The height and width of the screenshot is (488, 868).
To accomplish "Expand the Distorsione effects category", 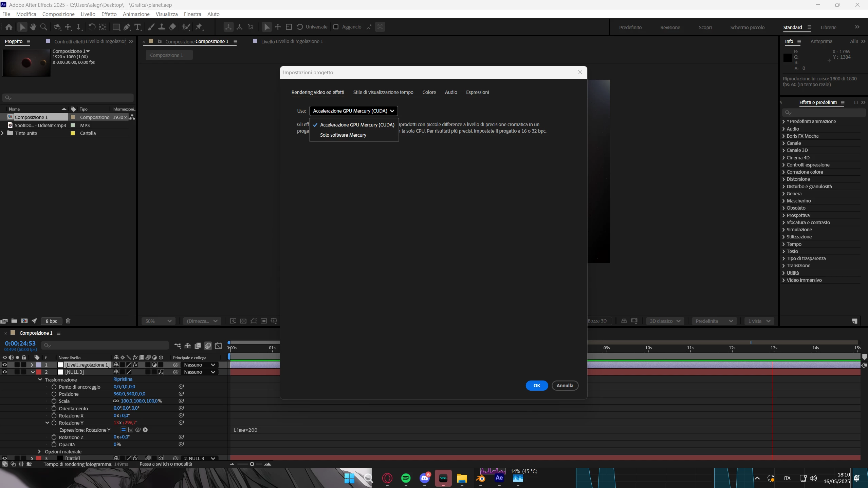I will click(783, 179).
